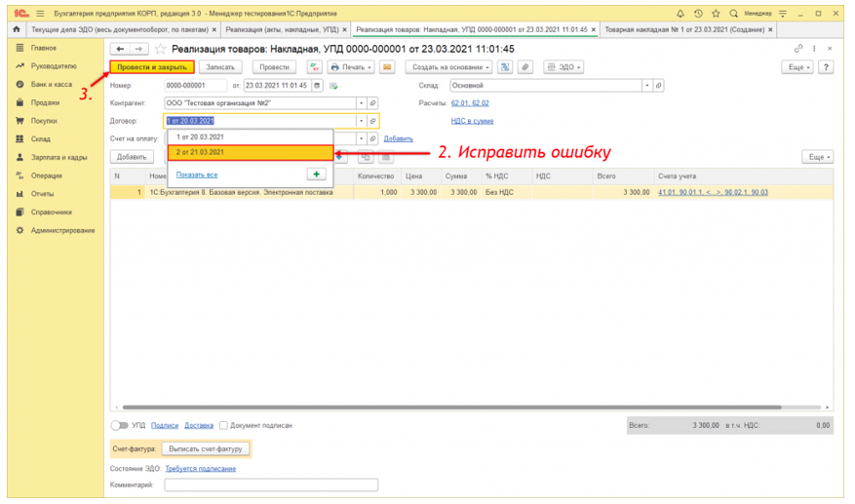Viewport: 855px width, 504px height.
Task: Add document to favorites with star
Action: click(160, 49)
